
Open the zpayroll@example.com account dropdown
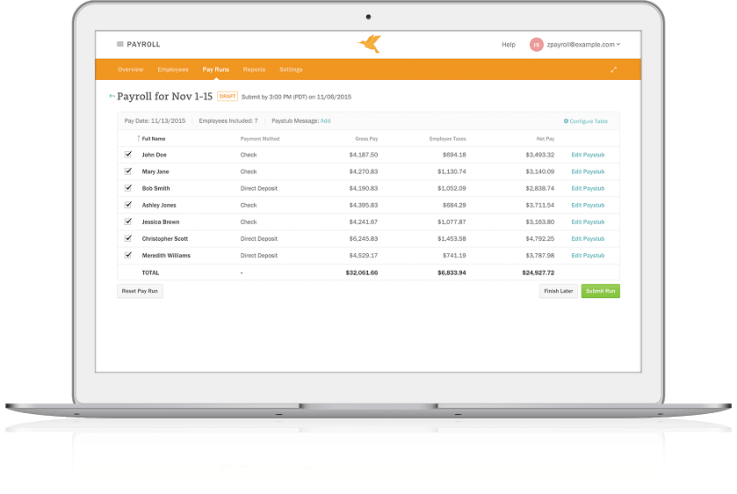point(583,45)
